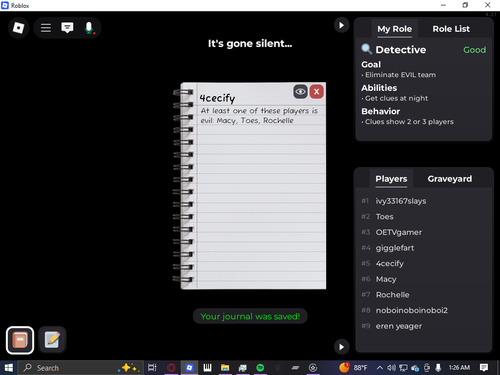The height and width of the screenshot is (375, 500).
Task: Open the Windows notification center
Action: [x=484, y=368]
